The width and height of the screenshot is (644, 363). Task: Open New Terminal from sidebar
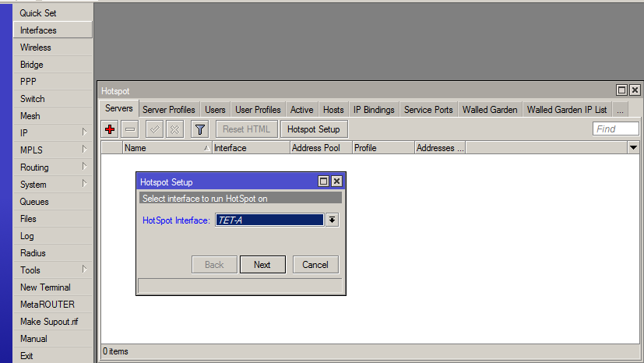(53, 287)
